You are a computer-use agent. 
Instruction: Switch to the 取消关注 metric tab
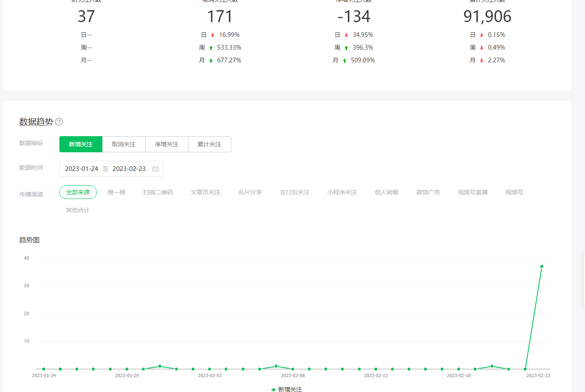[123, 144]
